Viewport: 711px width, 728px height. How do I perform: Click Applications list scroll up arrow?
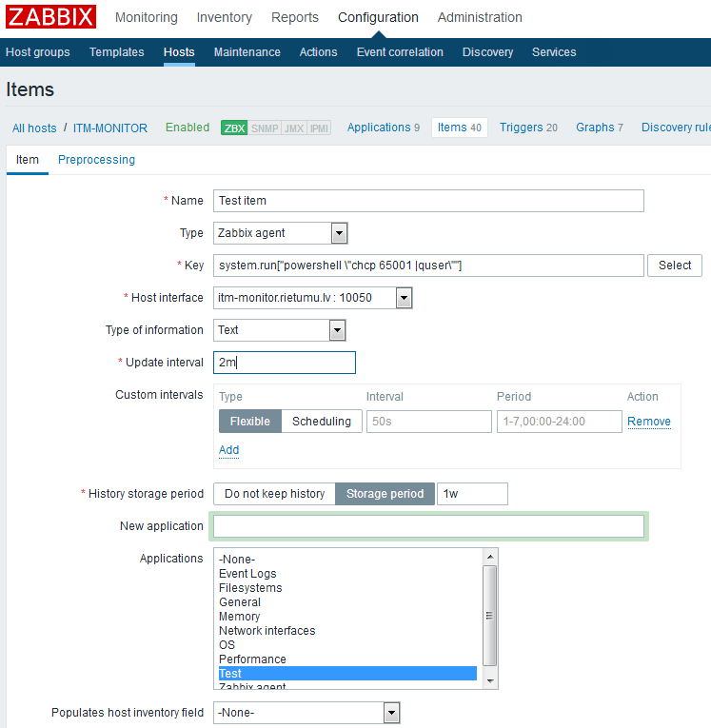click(490, 556)
